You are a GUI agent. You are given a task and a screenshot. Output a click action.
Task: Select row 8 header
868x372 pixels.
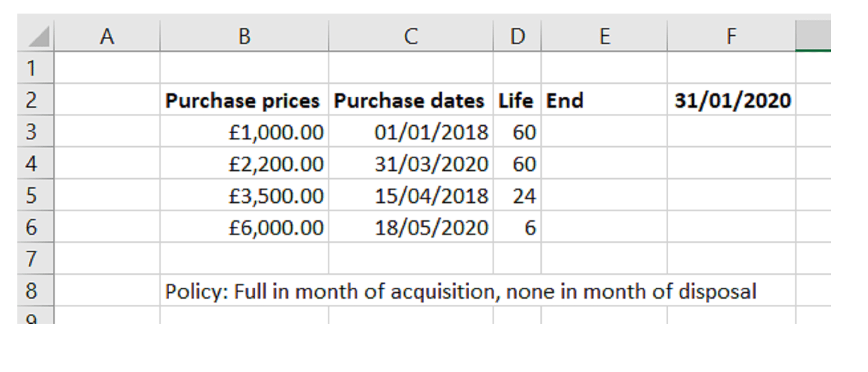pos(31,291)
